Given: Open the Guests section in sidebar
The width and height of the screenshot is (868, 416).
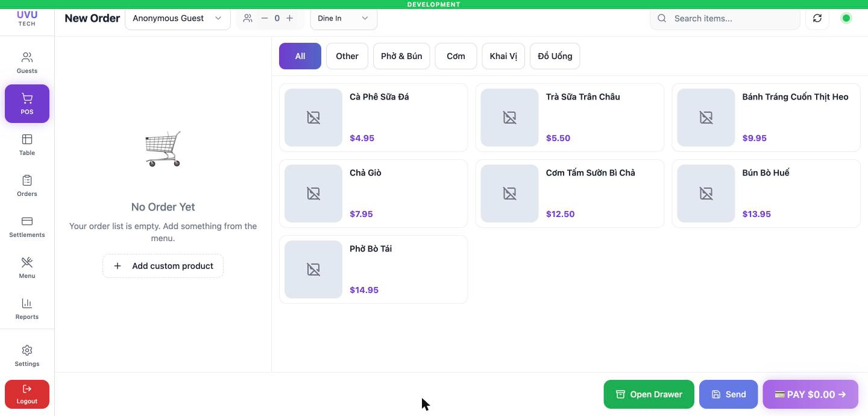Looking at the screenshot, I should 27,63.
